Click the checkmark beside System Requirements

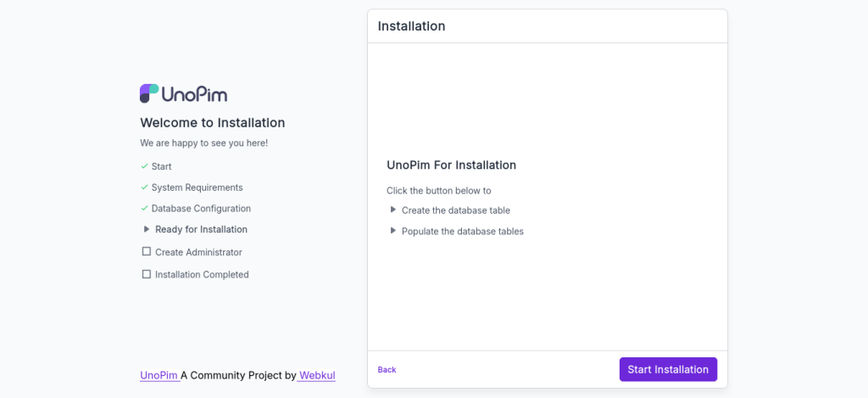click(144, 188)
